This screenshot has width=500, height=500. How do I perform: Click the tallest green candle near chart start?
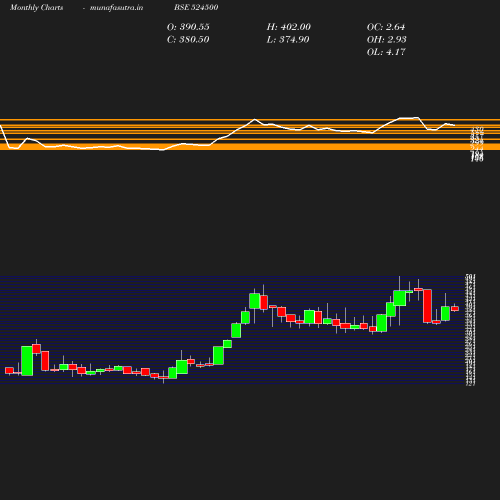tap(27, 361)
